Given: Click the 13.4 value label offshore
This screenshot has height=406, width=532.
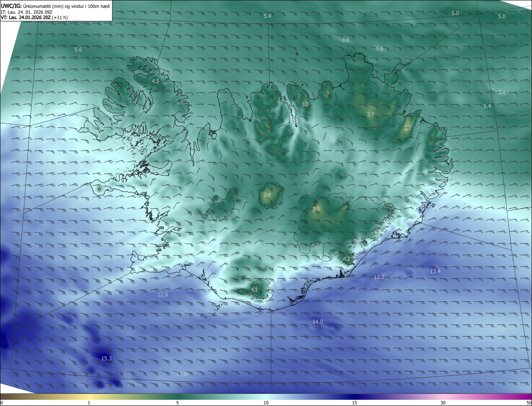Looking at the screenshot, I should coord(435,271).
